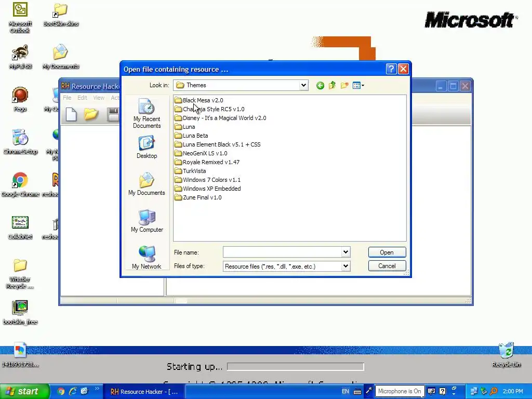Open My Network in places bar

point(147,258)
